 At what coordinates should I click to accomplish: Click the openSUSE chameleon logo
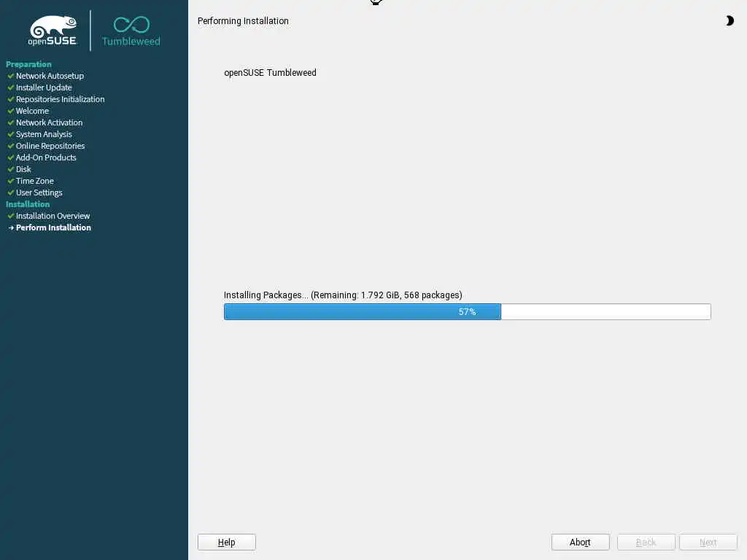[x=53, y=31]
